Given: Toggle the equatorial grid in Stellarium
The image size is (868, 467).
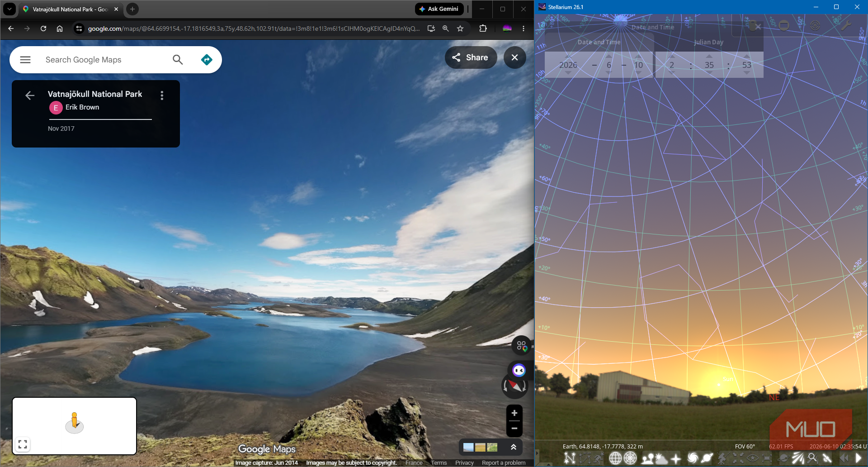Looking at the screenshot, I should [x=615, y=458].
